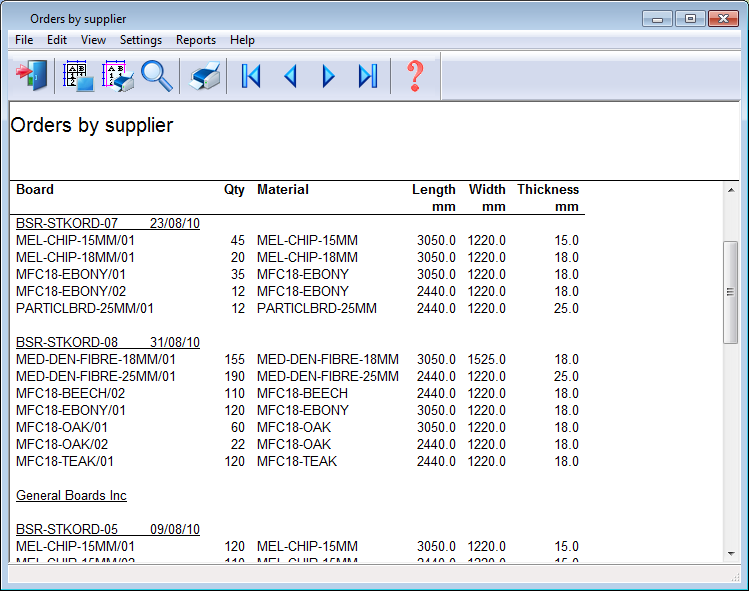Click the vertical scrollbar thumb
The height and width of the screenshot is (591, 749).
click(x=730, y=292)
